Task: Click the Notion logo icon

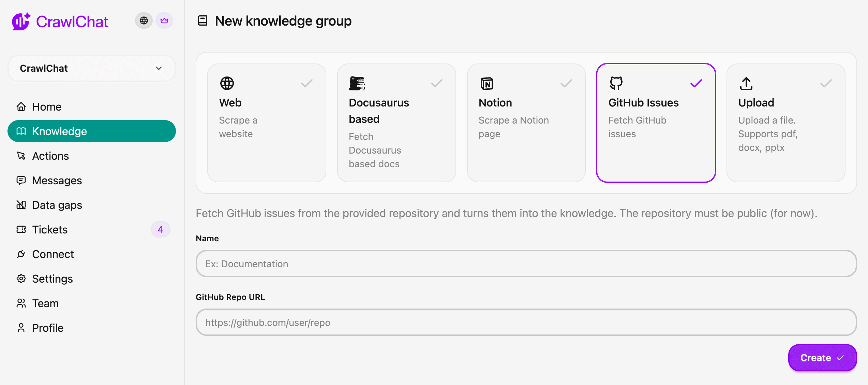Action: coord(487,83)
